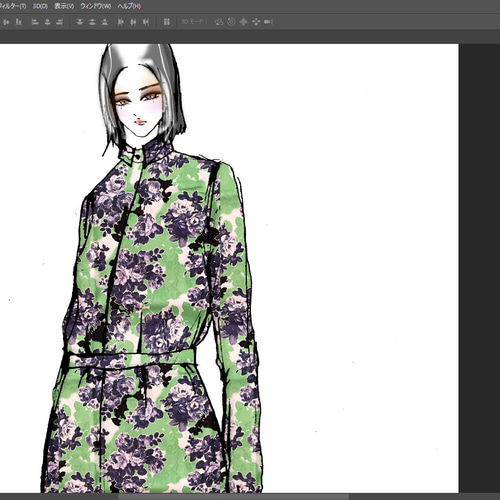500x500 pixels.
Task: Open the ウィンドウ(W) menu
Action: [96, 6]
